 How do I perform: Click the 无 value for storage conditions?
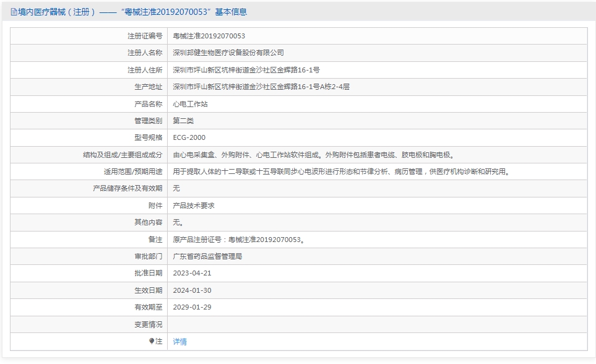[x=176, y=188]
